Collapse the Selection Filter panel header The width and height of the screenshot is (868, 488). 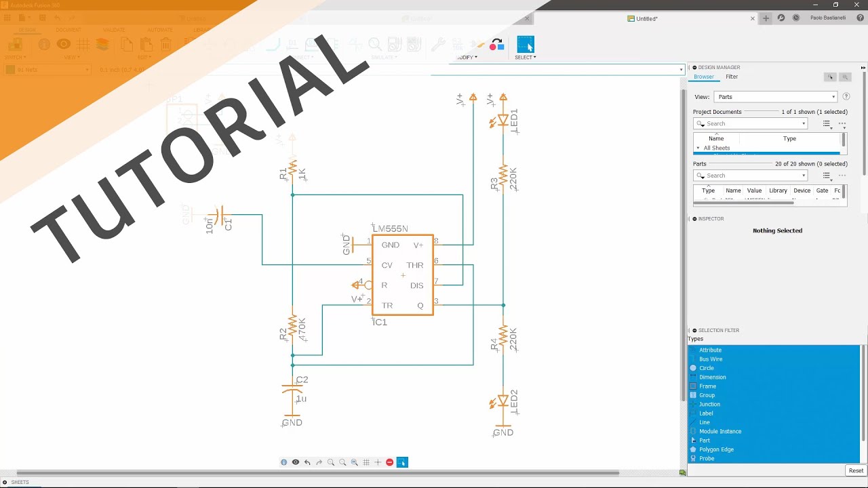694,330
